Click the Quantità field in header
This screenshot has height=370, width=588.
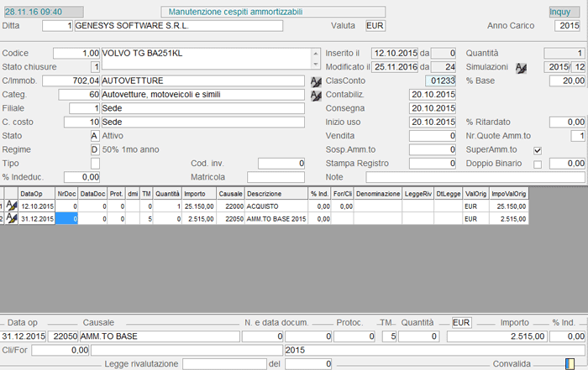coord(564,53)
